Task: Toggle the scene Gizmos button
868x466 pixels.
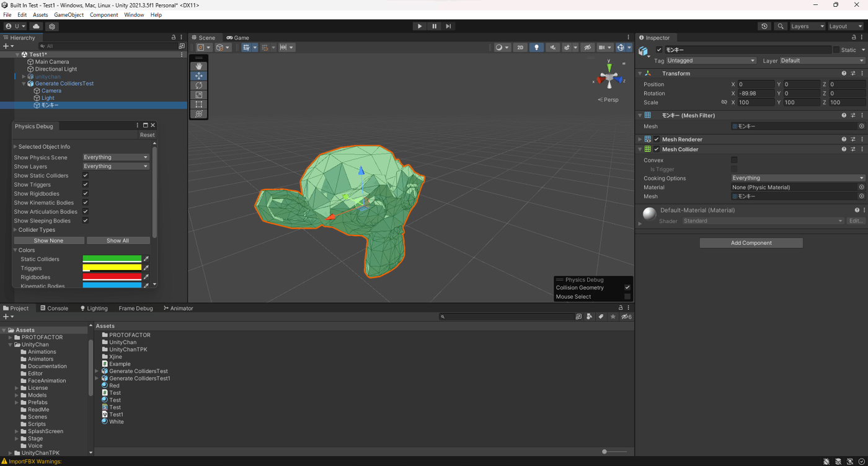Action: (621, 48)
